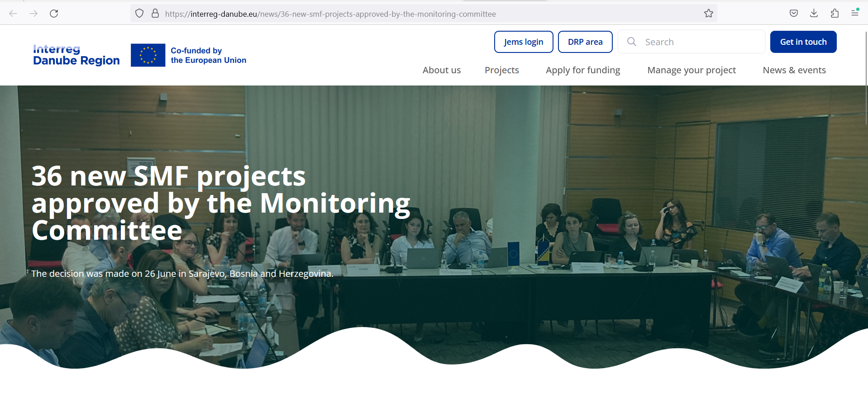
Task: Expand the News & events menu
Action: click(794, 70)
